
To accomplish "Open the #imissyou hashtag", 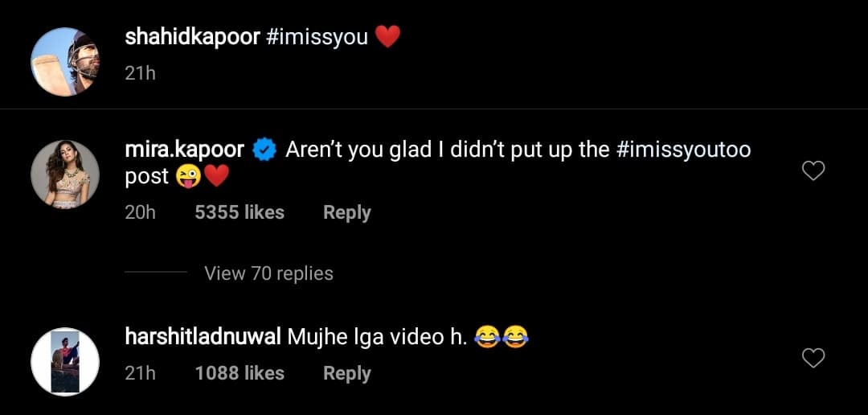I will tap(316, 37).
